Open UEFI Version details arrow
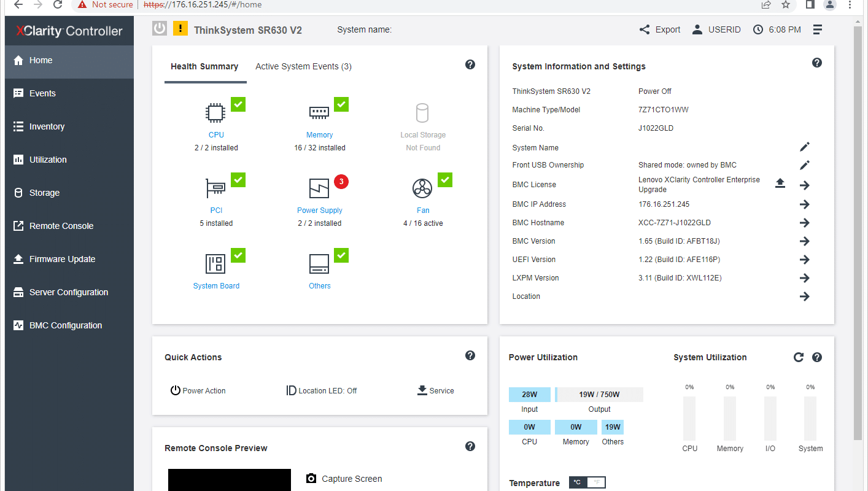 tap(805, 260)
